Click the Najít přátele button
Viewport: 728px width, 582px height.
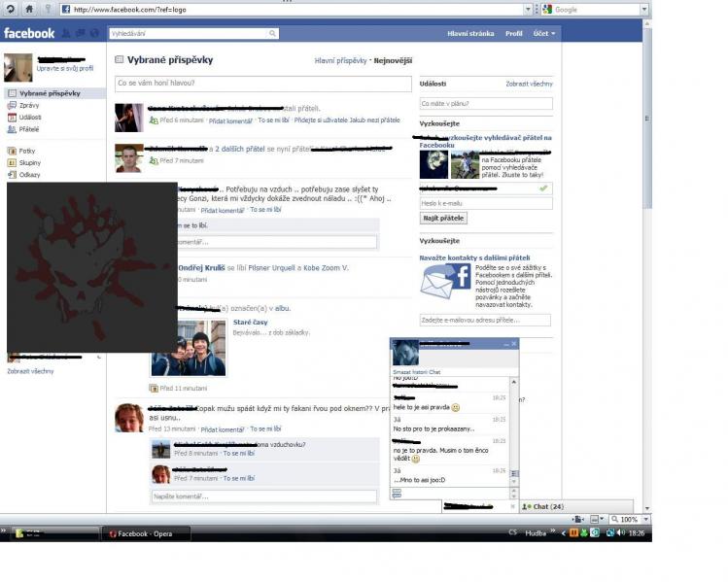pos(443,219)
